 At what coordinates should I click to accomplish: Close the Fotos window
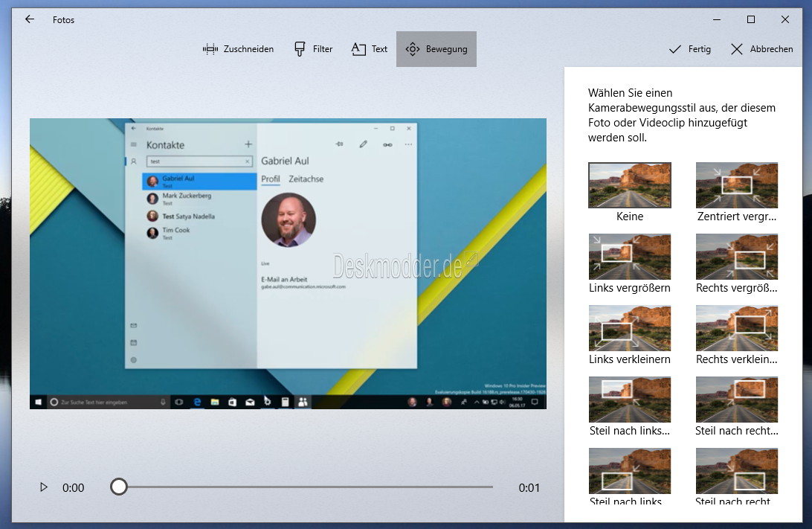tap(785, 19)
